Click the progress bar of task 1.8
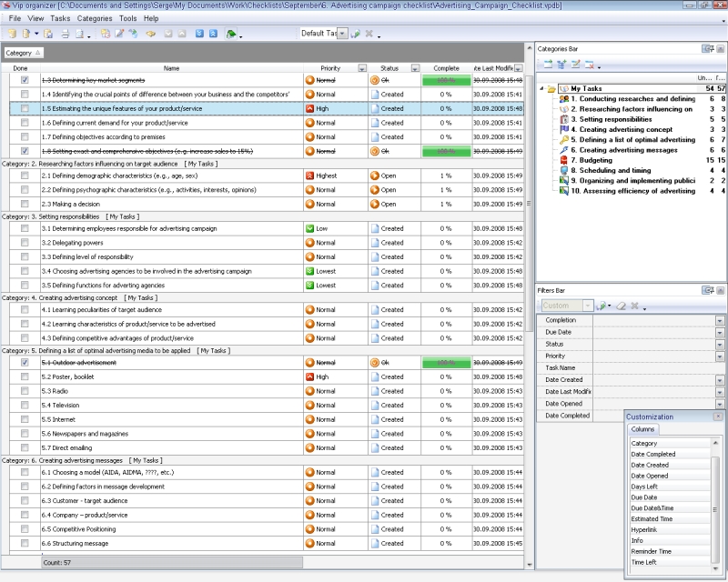 [x=446, y=151]
